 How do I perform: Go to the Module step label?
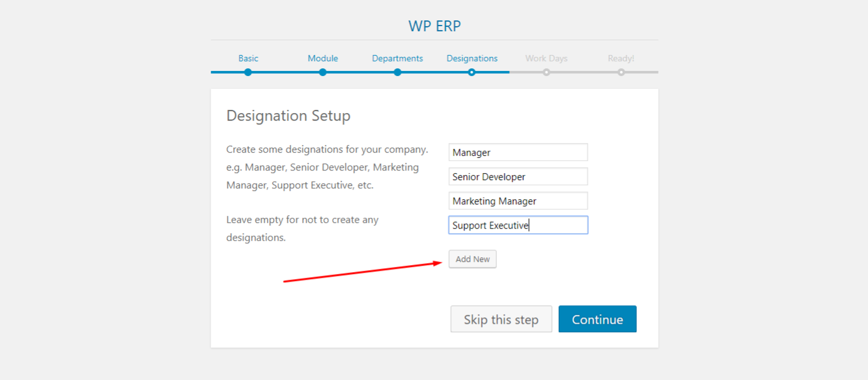[323, 58]
